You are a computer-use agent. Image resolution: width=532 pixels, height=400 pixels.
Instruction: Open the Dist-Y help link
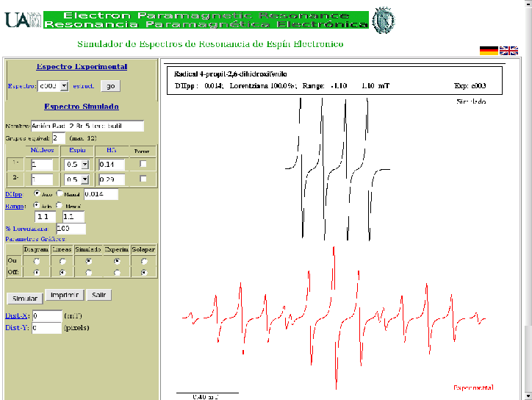click(16, 328)
